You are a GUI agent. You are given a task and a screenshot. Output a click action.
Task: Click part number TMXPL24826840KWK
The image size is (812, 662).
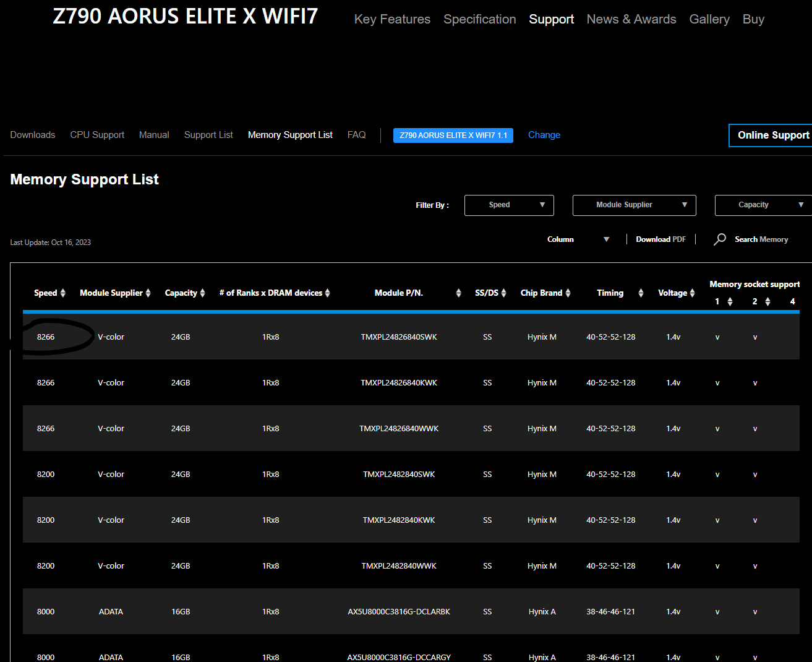tap(399, 383)
